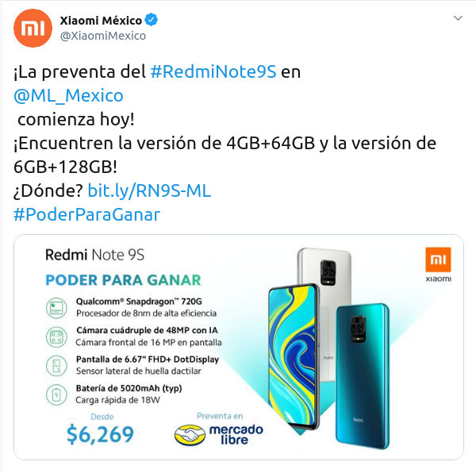Open the @ML_Mexico mention
Image resolution: width=476 pixels, height=473 pixels.
coord(68,96)
